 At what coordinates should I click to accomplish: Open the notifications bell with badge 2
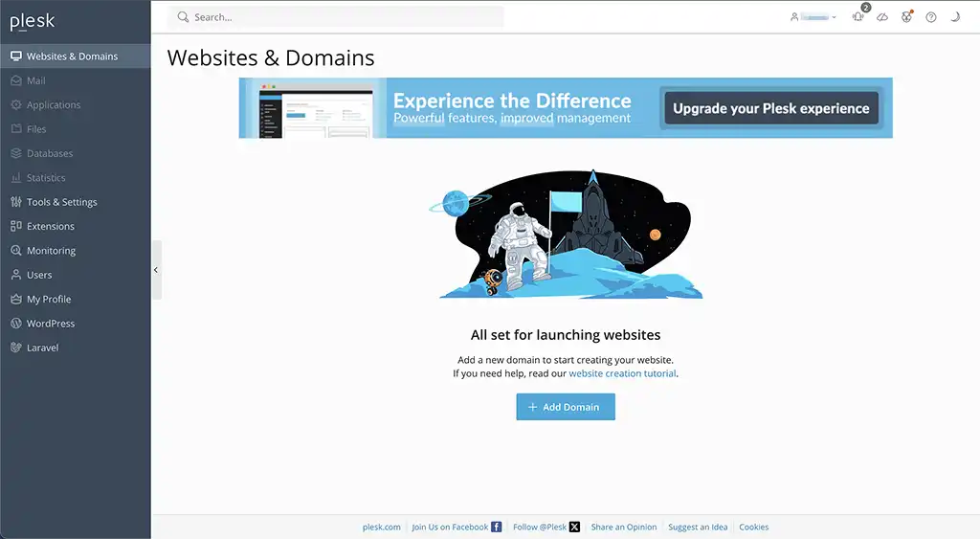858,16
